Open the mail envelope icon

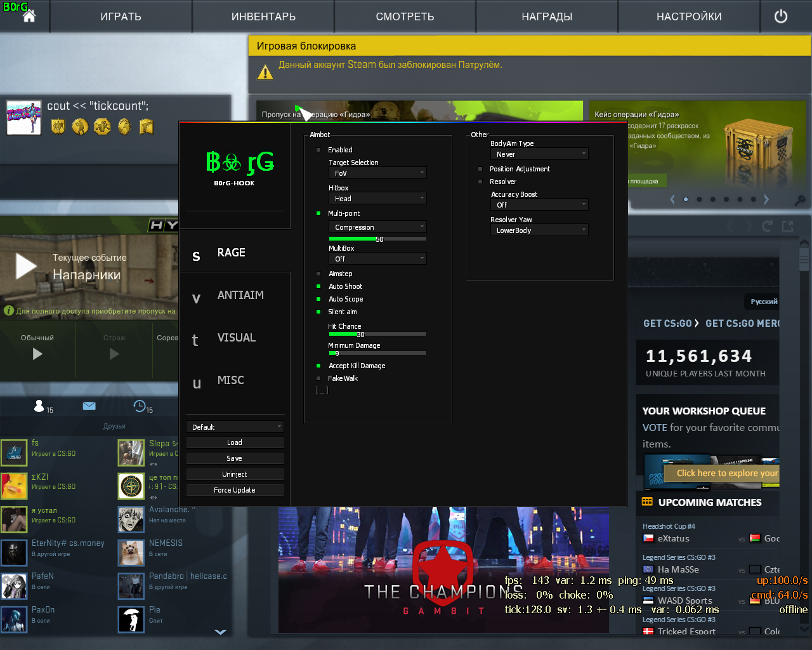pos(89,406)
